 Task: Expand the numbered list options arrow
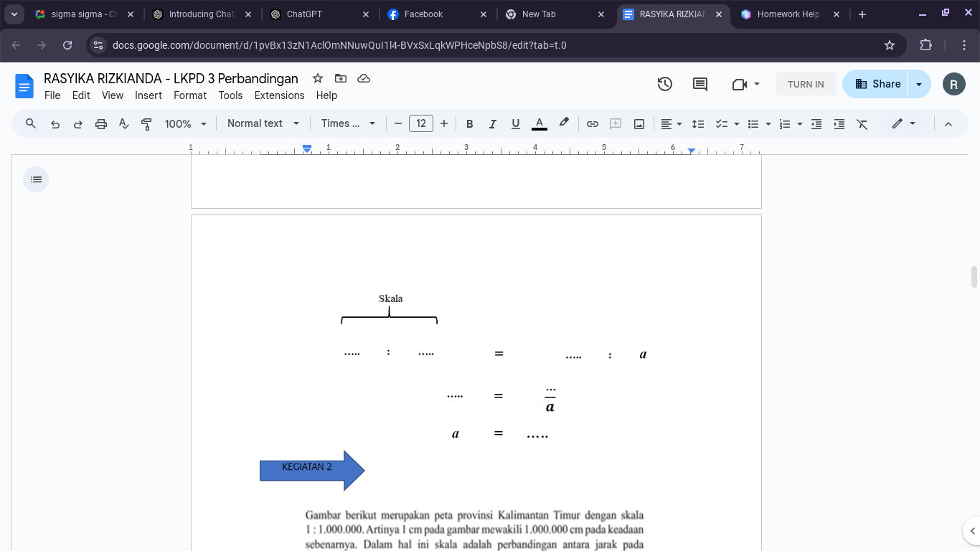[x=800, y=123]
